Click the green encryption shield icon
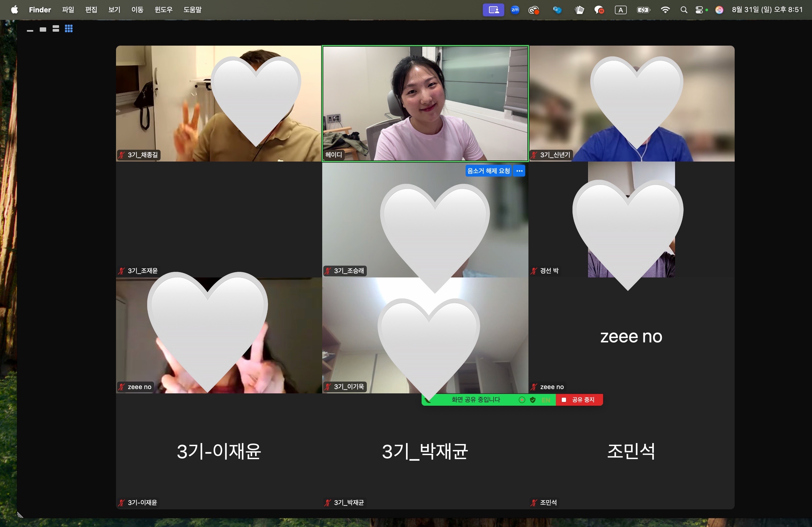The width and height of the screenshot is (812, 527). pyautogui.click(x=532, y=400)
